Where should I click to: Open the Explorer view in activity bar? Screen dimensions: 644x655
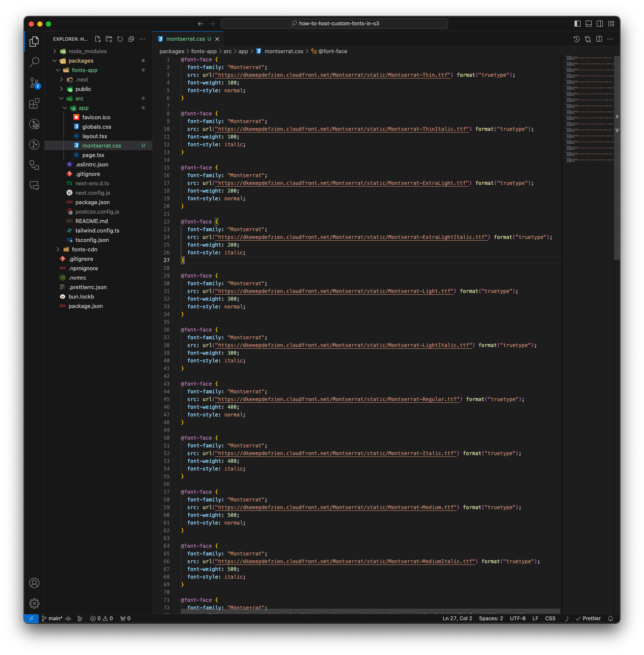click(x=34, y=41)
